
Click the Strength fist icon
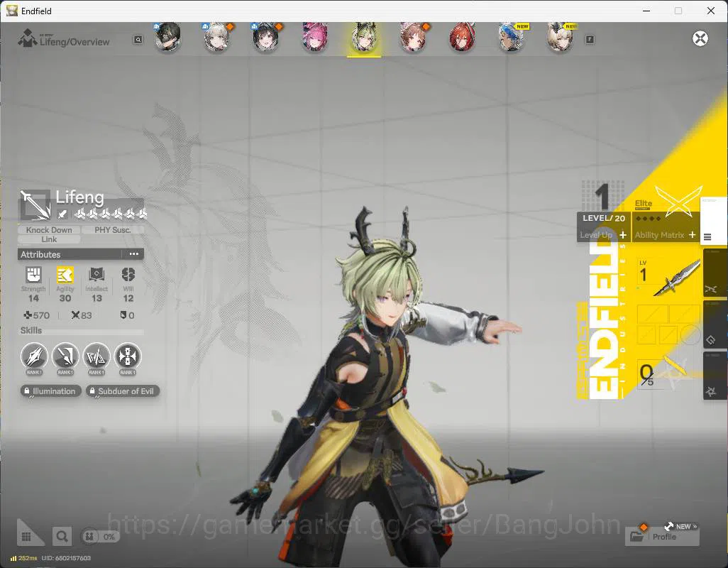pos(33,275)
